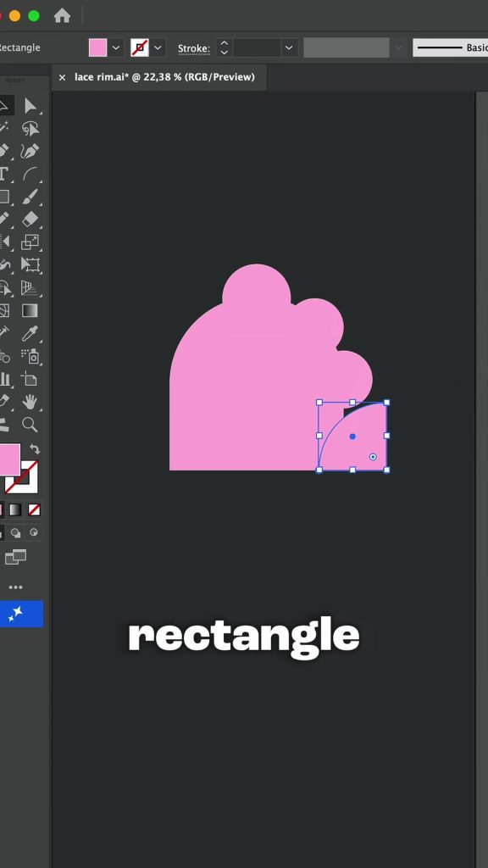Viewport: 488px width, 868px height.
Task: Switch paint mode to Gradient
Action: 15,509
